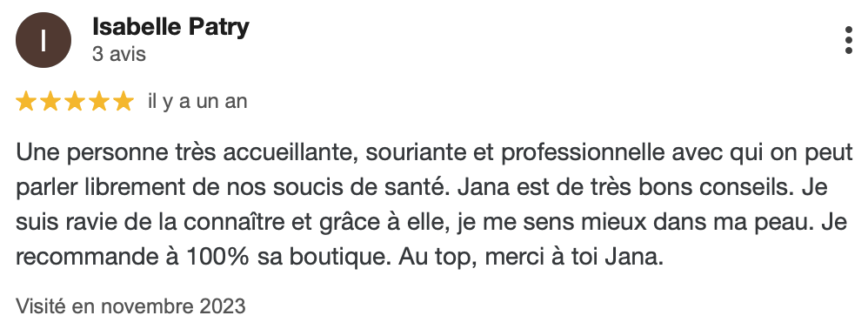
Task: Click the middle yellow rating star
Action: pyautogui.click(x=74, y=102)
